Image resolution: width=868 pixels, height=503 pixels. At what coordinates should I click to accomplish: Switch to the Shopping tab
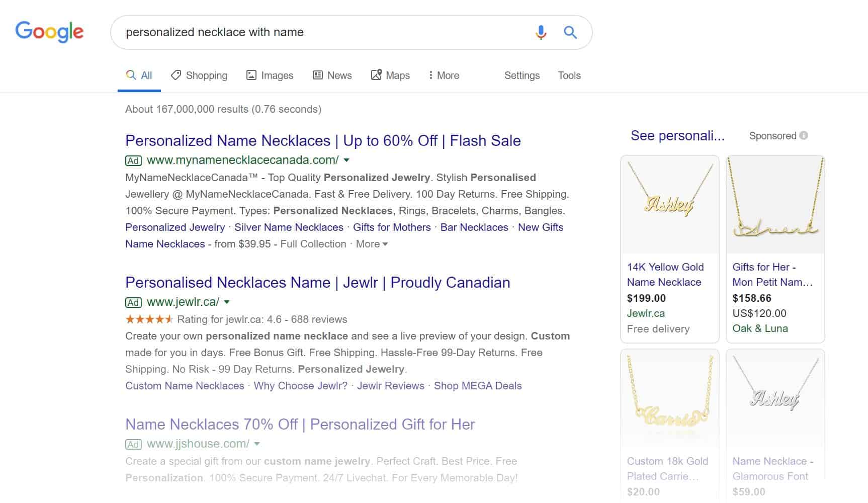point(199,75)
